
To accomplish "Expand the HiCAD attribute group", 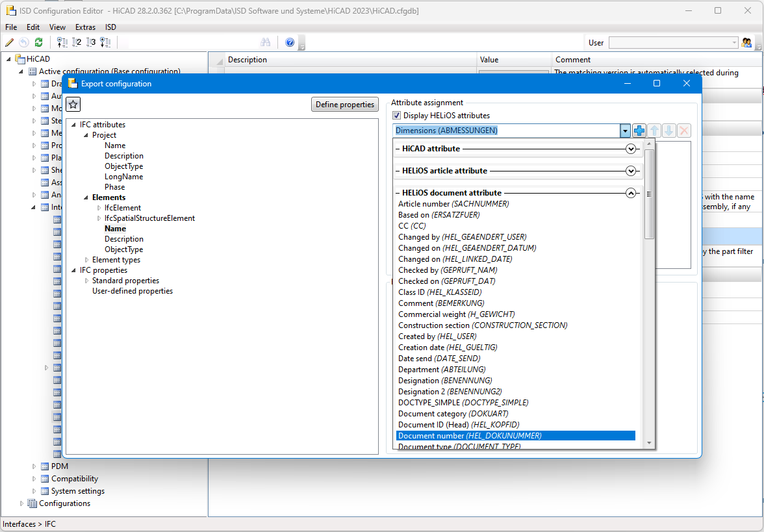I will (x=630, y=149).
